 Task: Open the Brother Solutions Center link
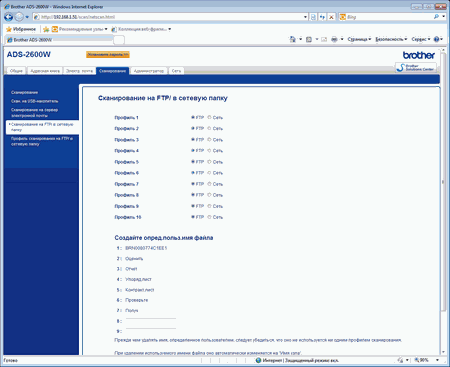(x=416, y=67)
